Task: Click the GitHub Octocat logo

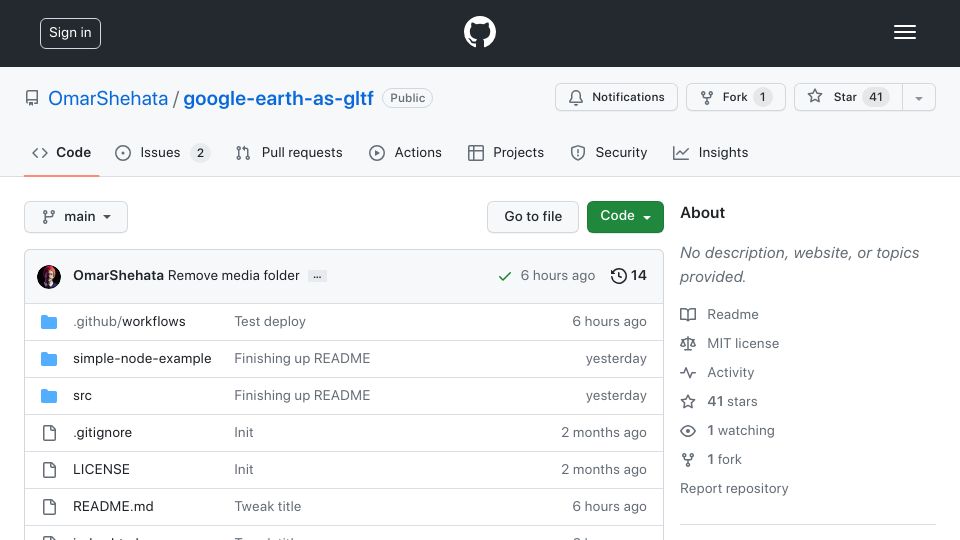Action: click(x=479, y=32)
